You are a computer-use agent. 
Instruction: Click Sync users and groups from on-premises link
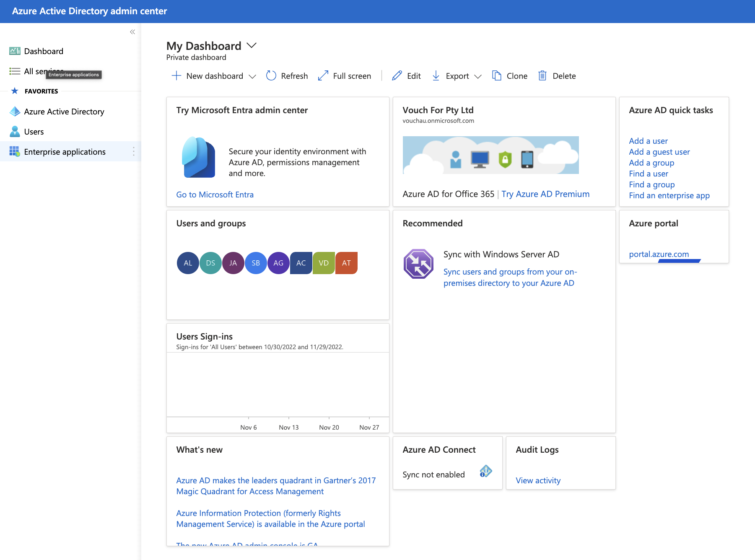(x=510, y=277)
